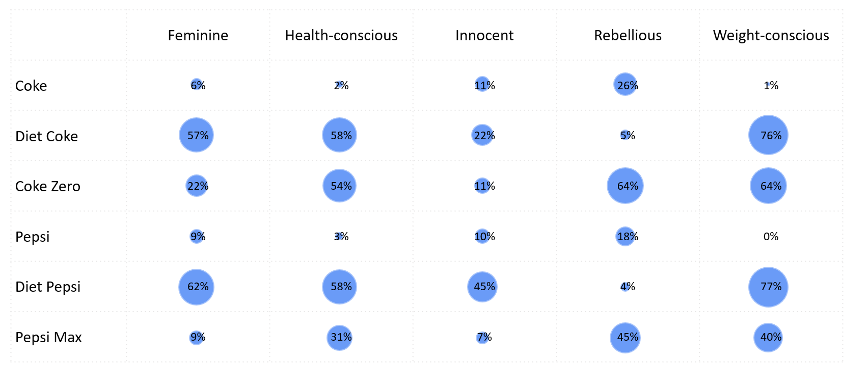Select Diet Pepsi's 62% Feminine bubble

pos(197,287)
